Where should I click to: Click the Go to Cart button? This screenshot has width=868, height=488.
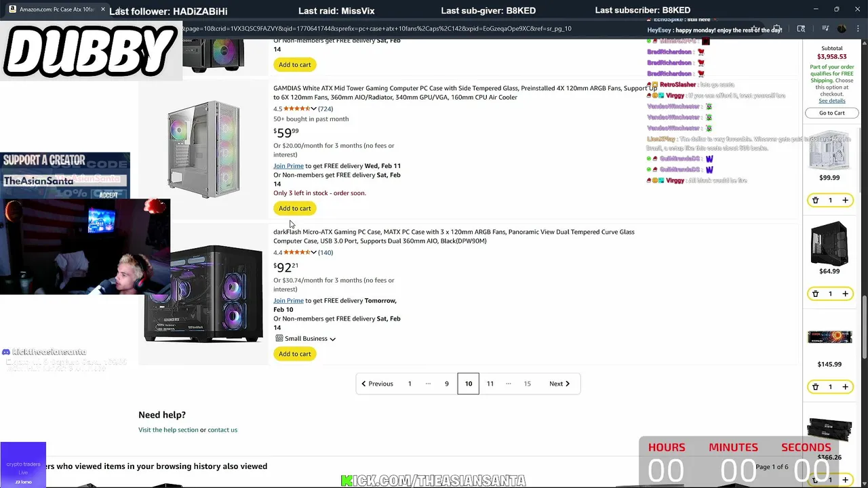point(831,113)
